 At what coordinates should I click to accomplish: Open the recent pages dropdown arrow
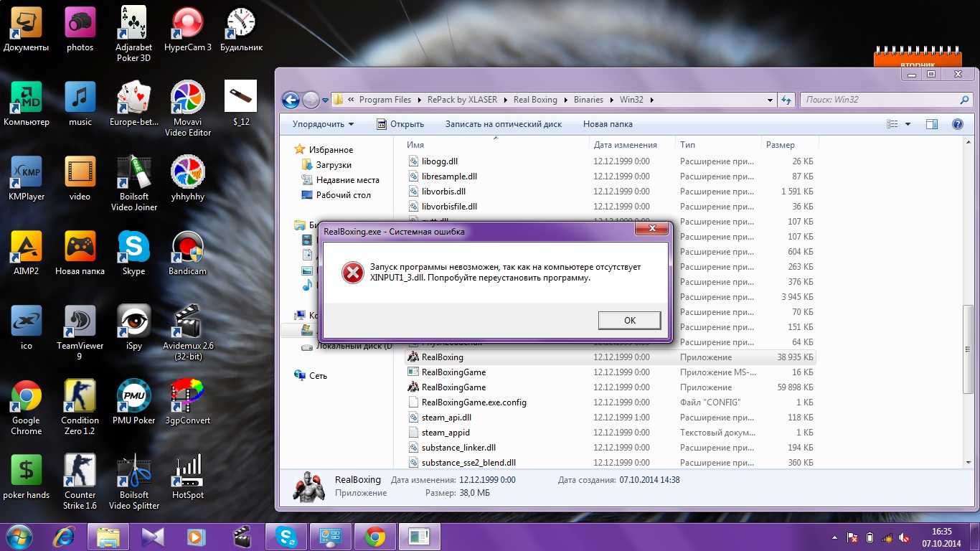[325, 100]
